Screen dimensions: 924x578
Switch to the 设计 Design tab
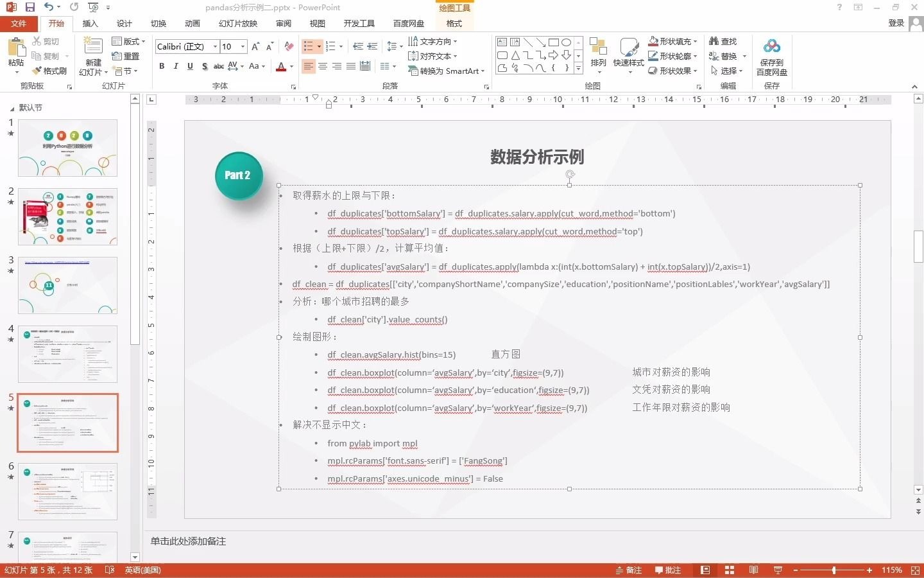[124, 23]
